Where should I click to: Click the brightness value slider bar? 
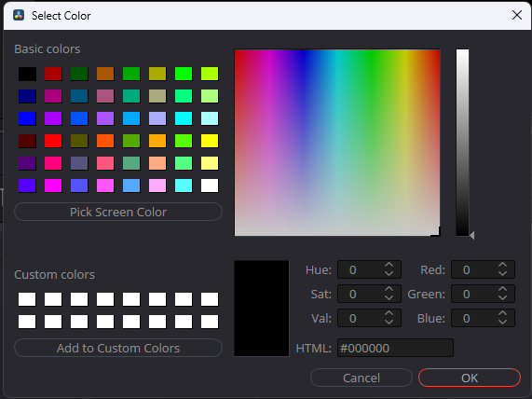click(x=462, y=143)
